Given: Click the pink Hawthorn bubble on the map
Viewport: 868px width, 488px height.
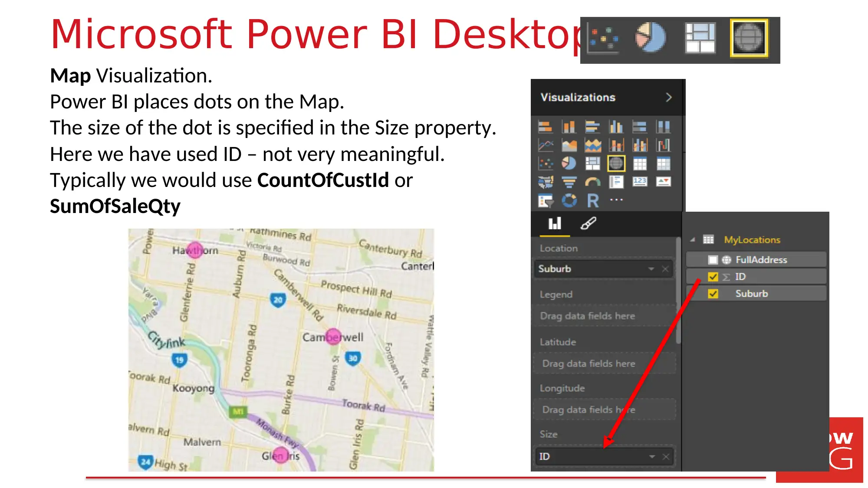Looking at the screenshot, I should 195,250.
